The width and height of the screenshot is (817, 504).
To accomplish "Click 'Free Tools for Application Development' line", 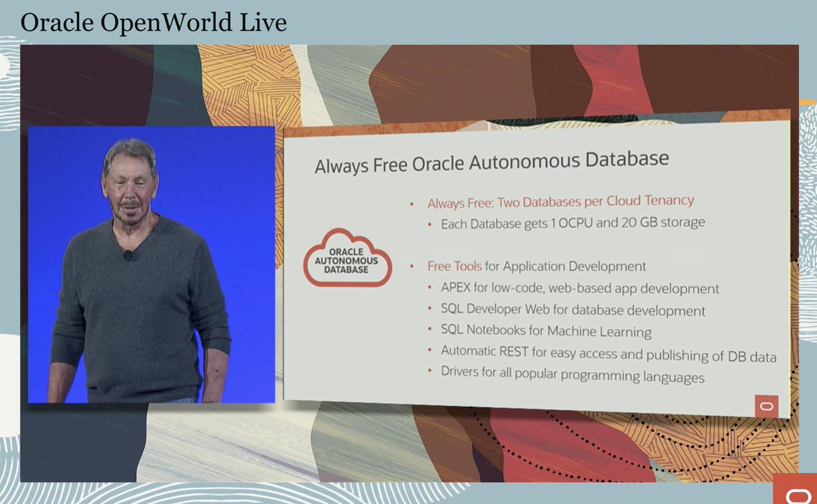I will pos(536,266).
